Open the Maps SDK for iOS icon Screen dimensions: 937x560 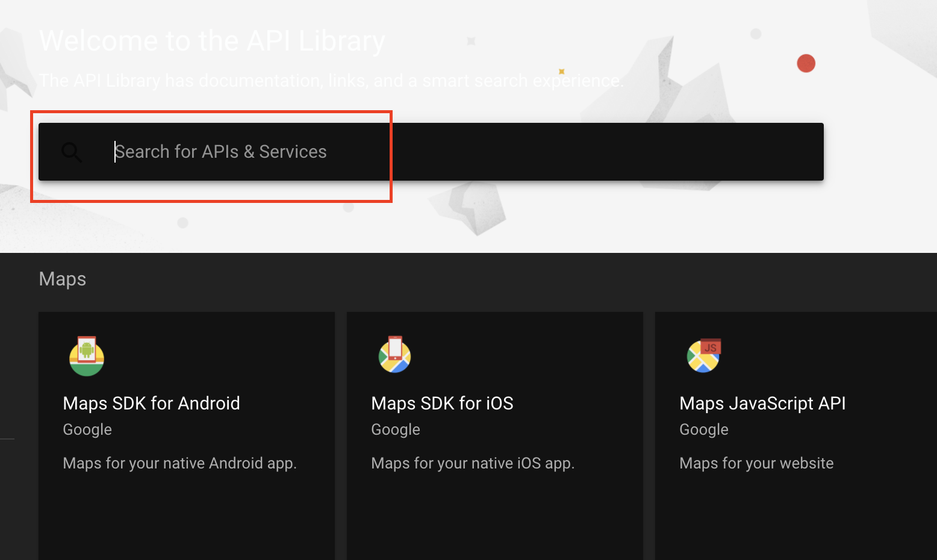[x=394, y=355]
